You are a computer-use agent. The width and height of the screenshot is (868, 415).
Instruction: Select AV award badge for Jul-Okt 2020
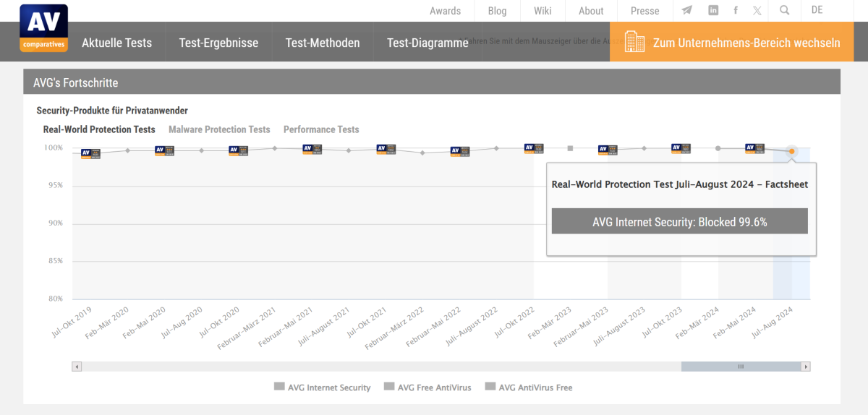click(x=238, y=150)
